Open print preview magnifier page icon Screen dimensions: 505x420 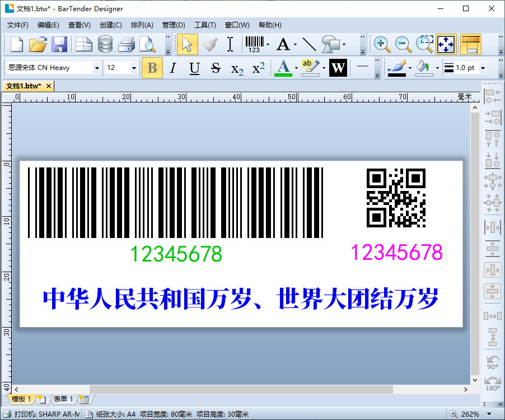pos(147,44)
